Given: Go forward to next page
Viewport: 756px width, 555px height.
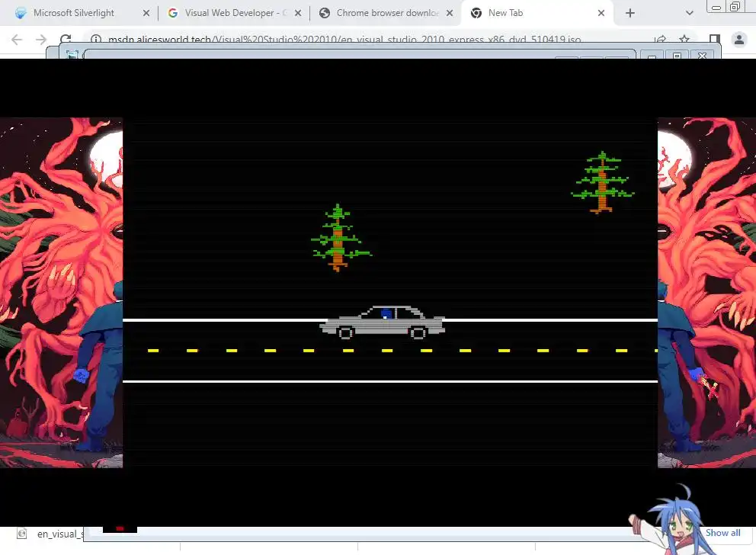Looking at the screenshot, I should [x=41, y=40].
